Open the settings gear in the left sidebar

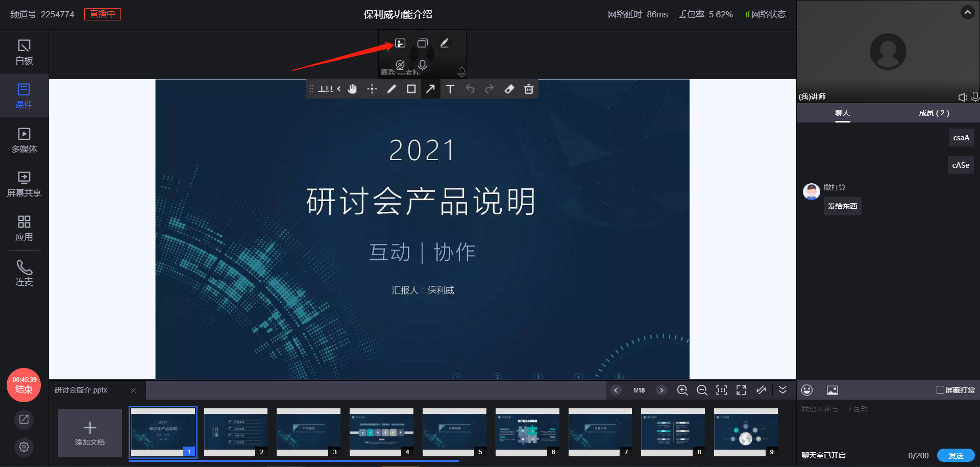24,447
